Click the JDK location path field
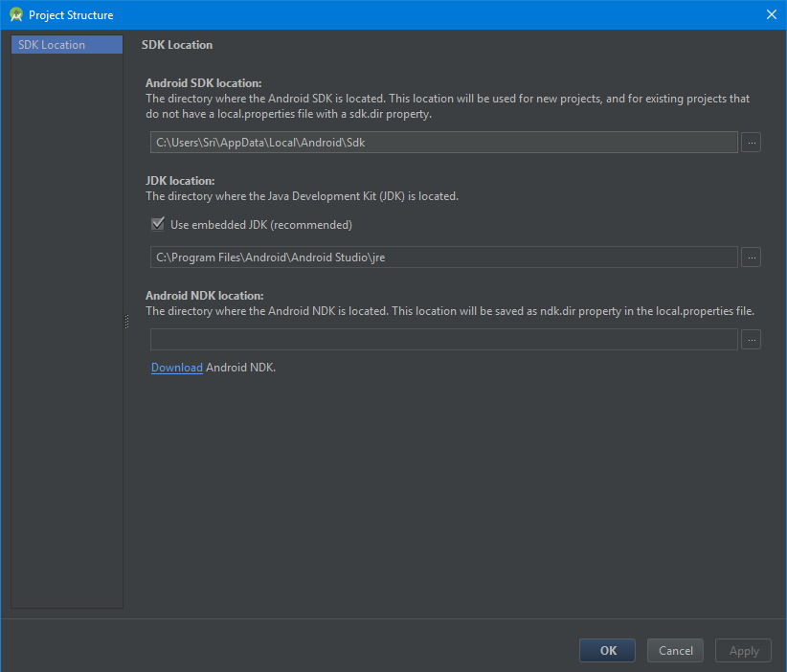787x672 pixels. coord(443,258)
